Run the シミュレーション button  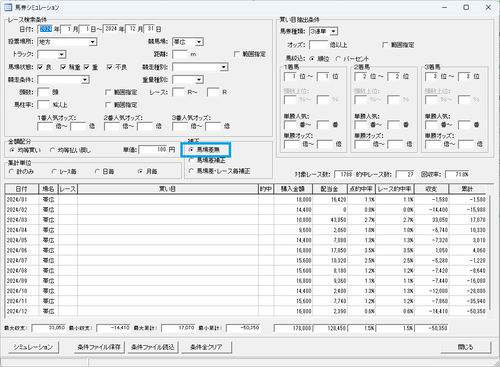pos(33,347)
